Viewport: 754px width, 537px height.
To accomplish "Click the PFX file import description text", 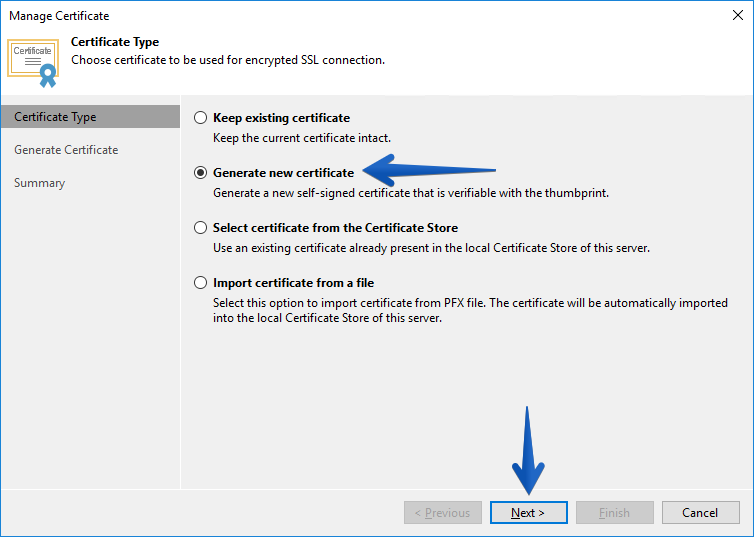I will [x=470, y=311].
